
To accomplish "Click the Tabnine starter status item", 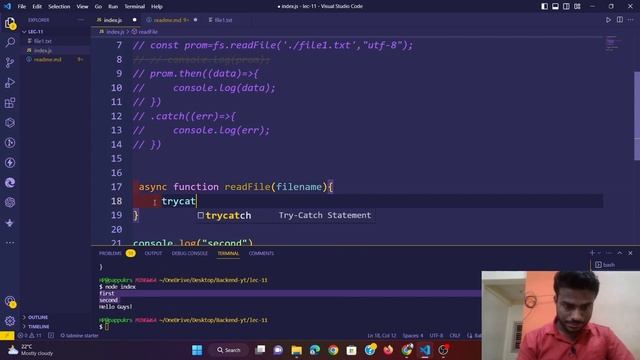I will (80, 336).
